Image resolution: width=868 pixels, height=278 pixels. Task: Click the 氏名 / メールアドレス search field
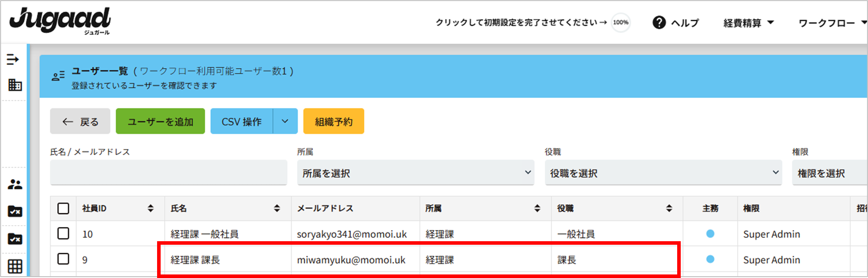coord(169,173)
